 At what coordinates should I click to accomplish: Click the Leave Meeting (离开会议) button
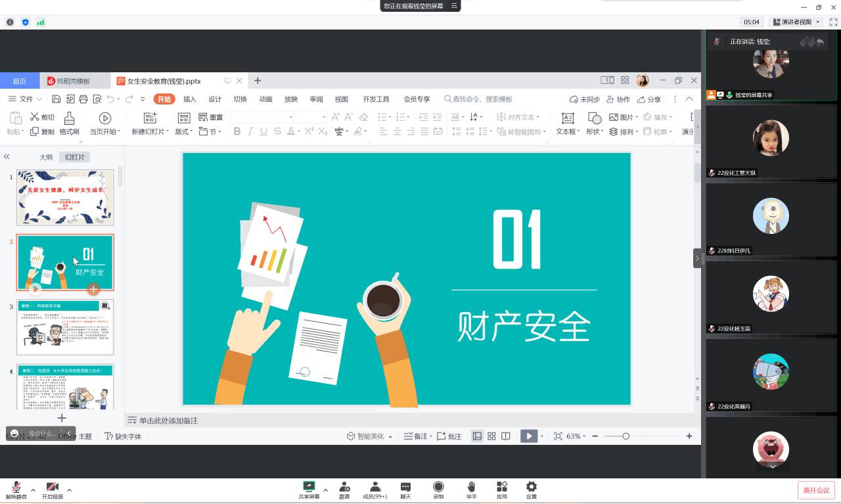816,490
